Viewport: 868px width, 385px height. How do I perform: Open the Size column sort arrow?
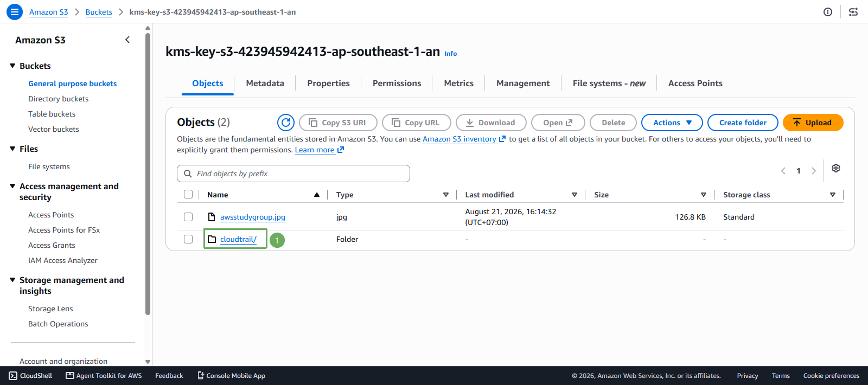coord(704,195)
